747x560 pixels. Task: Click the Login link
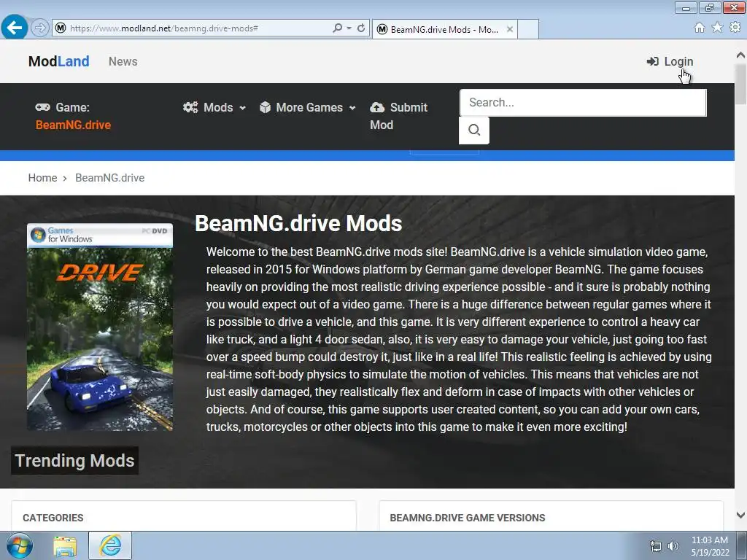[678, 61]
